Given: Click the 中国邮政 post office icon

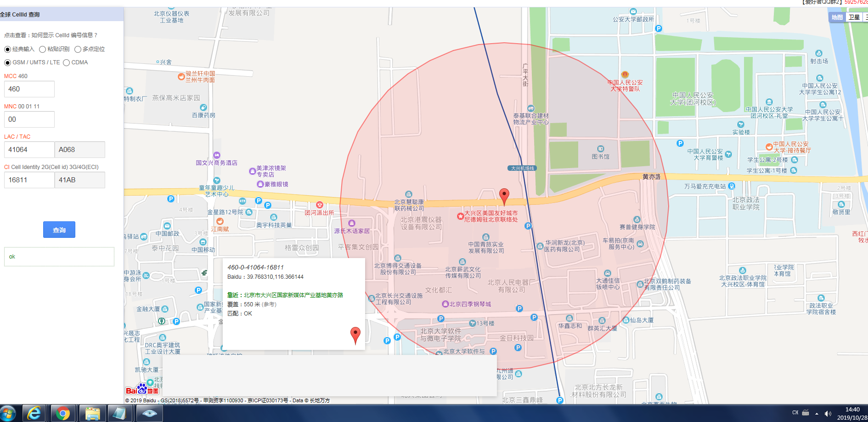Looking at the screenshot, I should point(167,226).
